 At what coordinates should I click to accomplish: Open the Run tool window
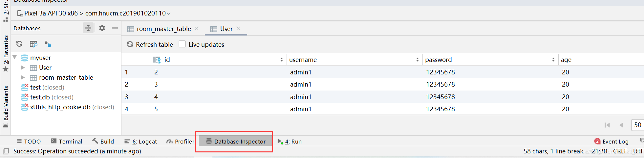pyautogui.click(x=290, y=141)
